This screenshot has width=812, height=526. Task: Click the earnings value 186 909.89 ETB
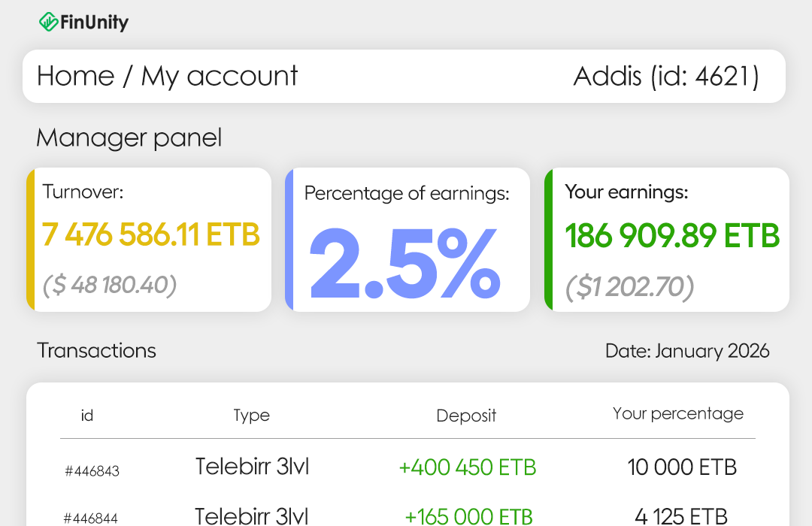tap(672, 236)
